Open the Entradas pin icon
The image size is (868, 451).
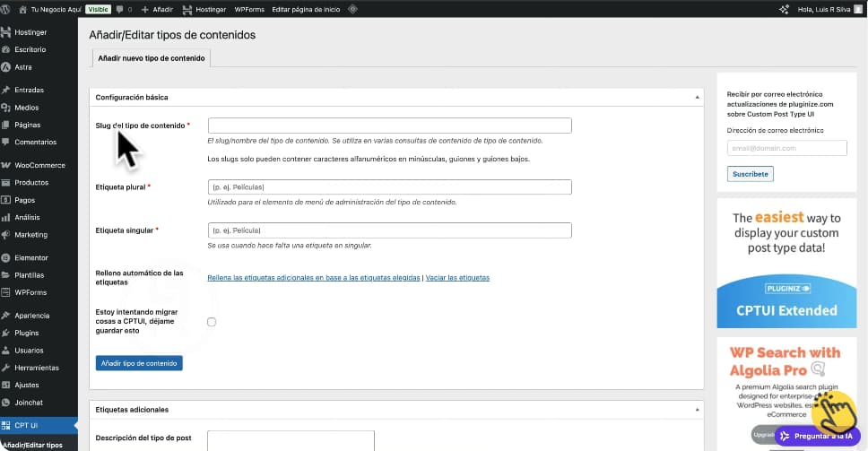click(6, 90)
